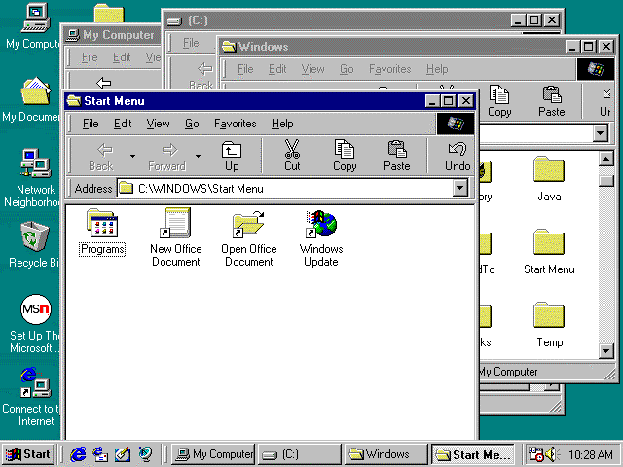Launch Internet Explorer from quick launch bar
The width and height of the screenshot is (623, 467).
pos(78,454)
